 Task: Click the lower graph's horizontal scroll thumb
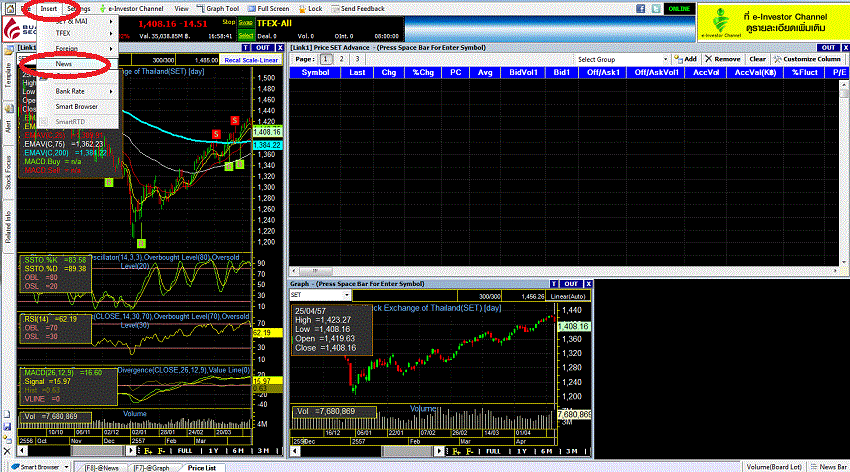[x=407, y=451]
